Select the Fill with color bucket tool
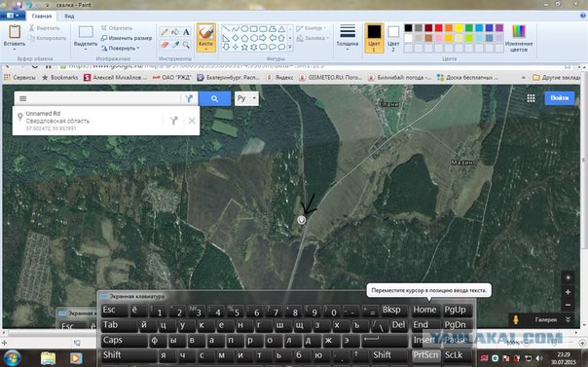Image resolution: width=588 pixels, height=367 pixels. (x=175, y=32)
